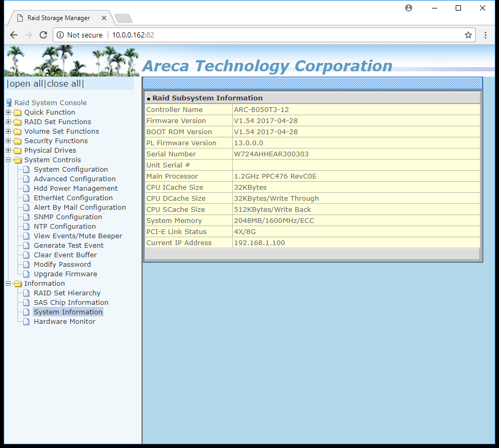Click the RAID Set Functions folder icon
This screenshot has height=448, width=499.
[18, 122]
